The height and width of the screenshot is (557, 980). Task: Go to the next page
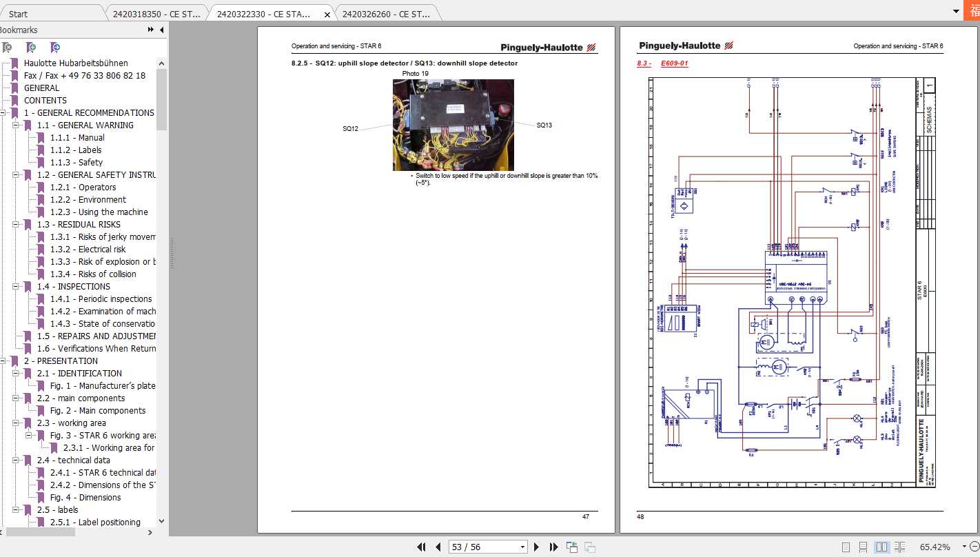coord(537,547)
